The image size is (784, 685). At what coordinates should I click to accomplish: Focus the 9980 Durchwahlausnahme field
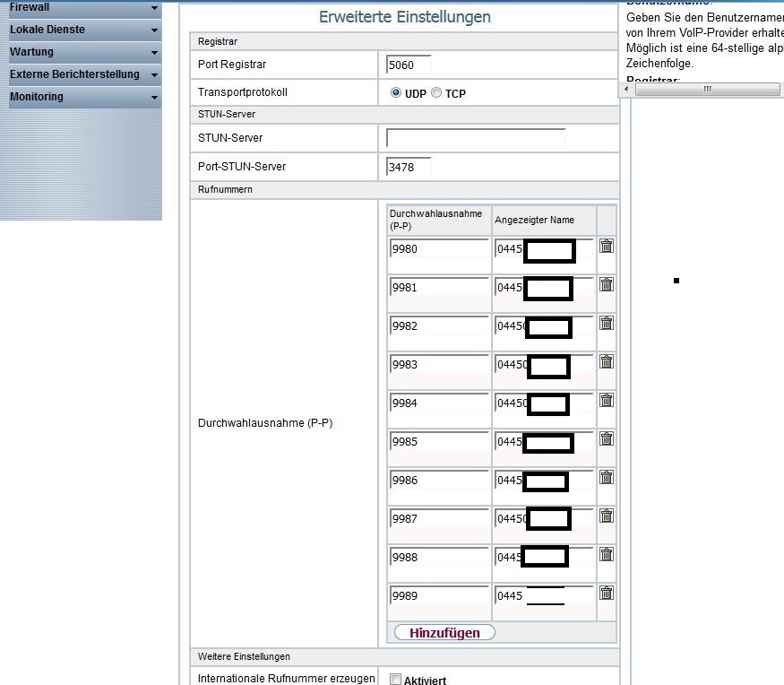coord(439,248)
